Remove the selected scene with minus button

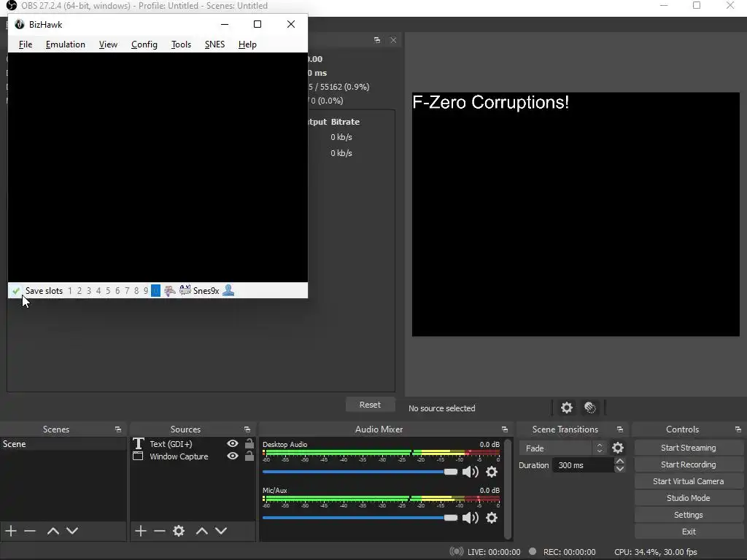30,531
